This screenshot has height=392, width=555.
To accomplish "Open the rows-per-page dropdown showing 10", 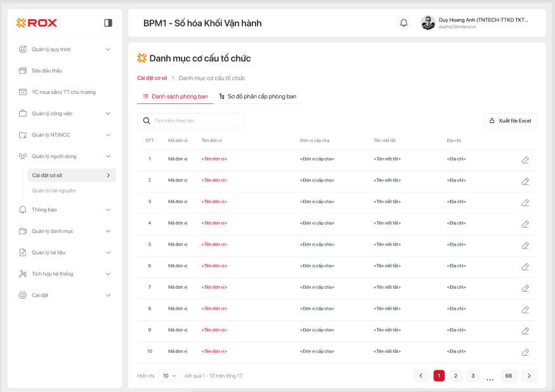I will tap(169, 376).
